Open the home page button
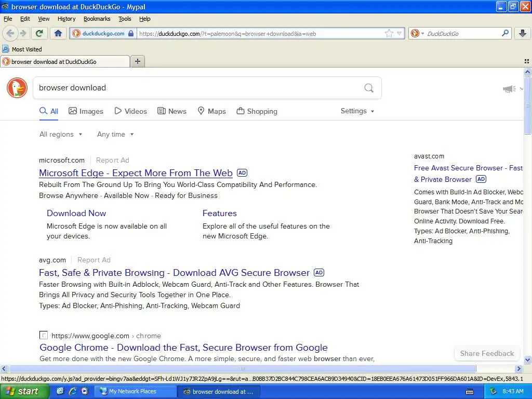Image resolution: width=532 pixels, height=399 pixels. tap(58, 33)
